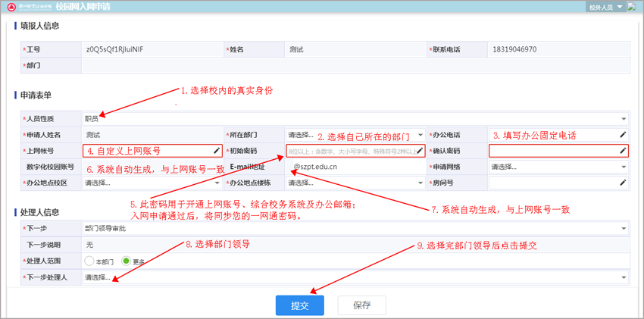This screenshot has height=319, width=644.
Task: Open the 申请网络 dropdown
Action: pos(558,167)
